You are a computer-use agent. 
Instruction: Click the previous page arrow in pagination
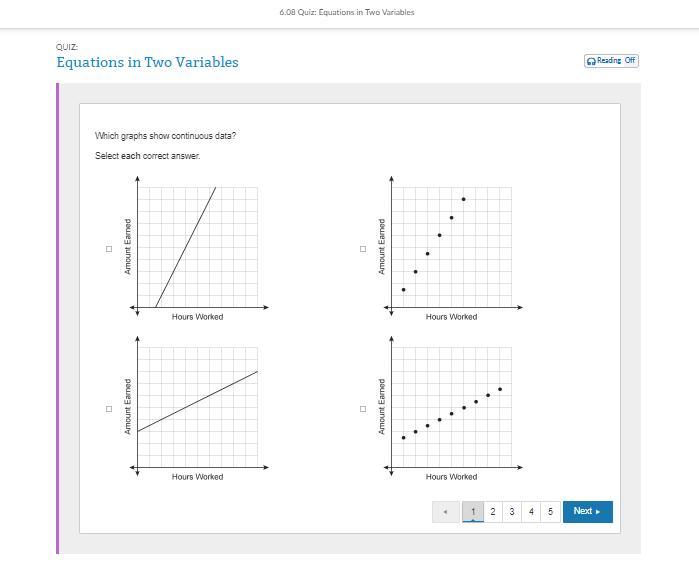(445, 512)
